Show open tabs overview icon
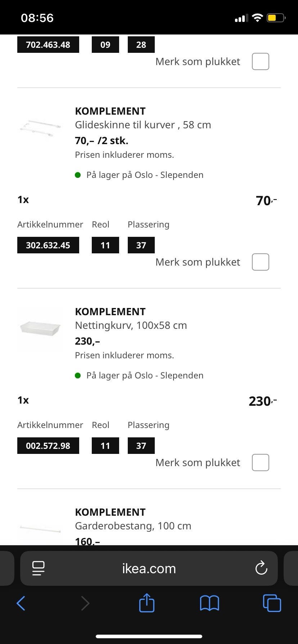 click(x=272, y=603)
